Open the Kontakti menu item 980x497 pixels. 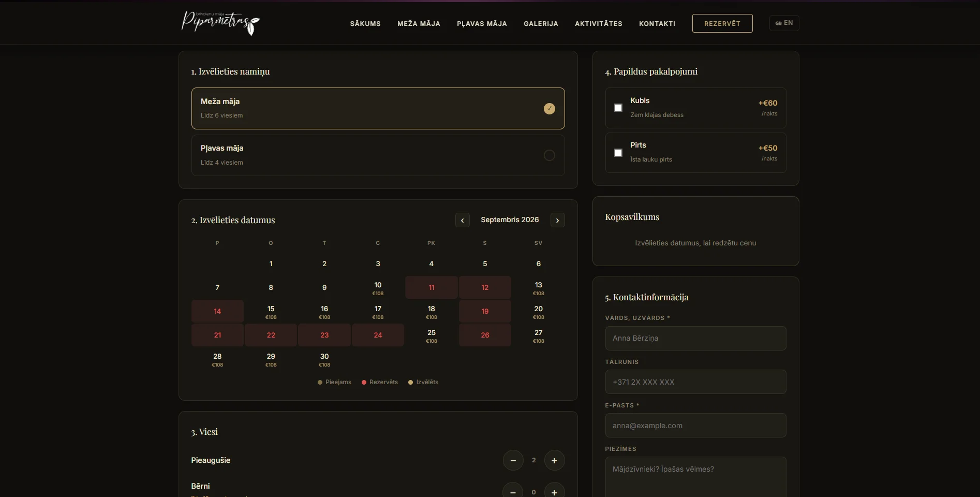(x=657, y=23)
